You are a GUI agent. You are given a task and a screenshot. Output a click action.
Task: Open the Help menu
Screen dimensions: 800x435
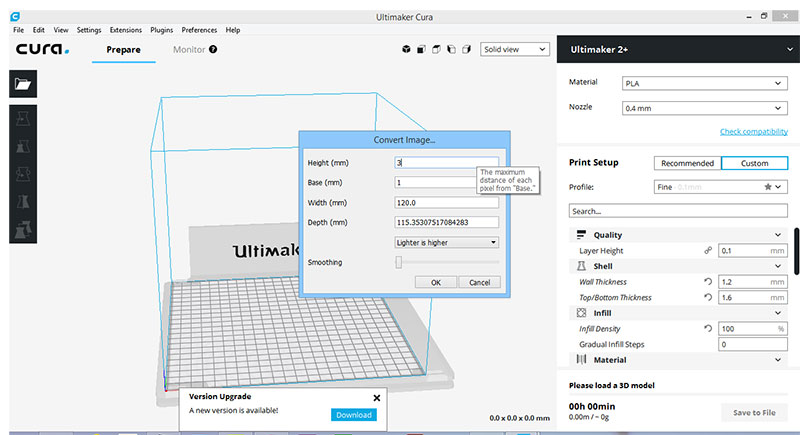pos(233,30)
